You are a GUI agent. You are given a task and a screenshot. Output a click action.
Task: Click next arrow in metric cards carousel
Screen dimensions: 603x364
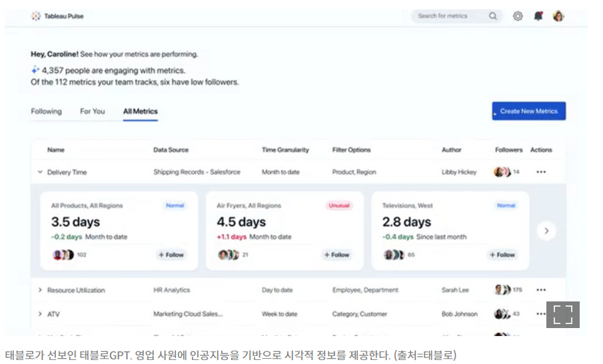point(546,231)
